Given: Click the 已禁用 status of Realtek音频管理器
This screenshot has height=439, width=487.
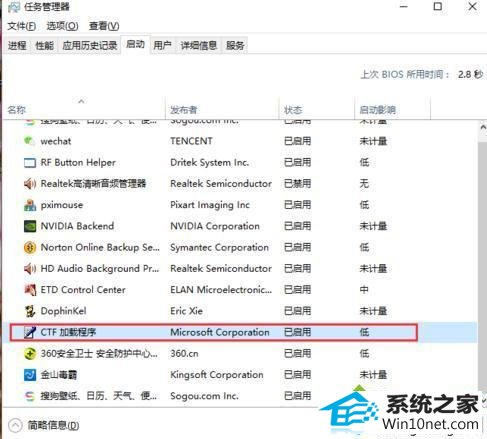Looking at the screenshot, I should [297, 184].
